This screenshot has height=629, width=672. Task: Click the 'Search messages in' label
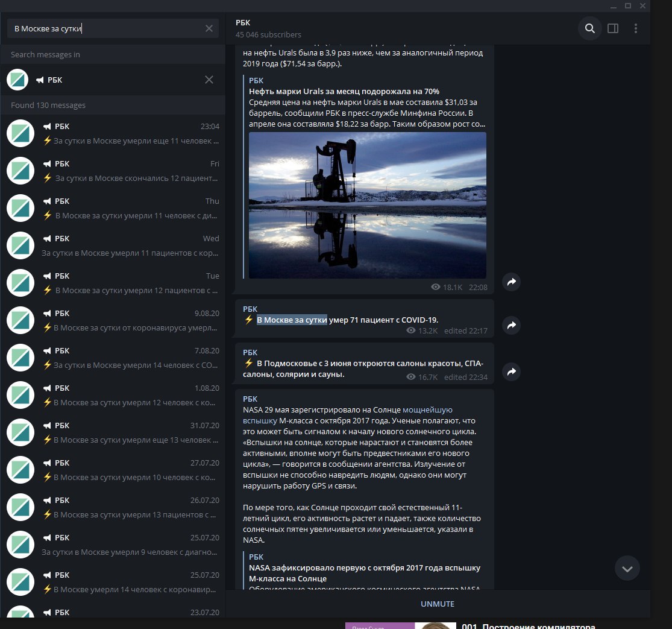pos(45,54)
